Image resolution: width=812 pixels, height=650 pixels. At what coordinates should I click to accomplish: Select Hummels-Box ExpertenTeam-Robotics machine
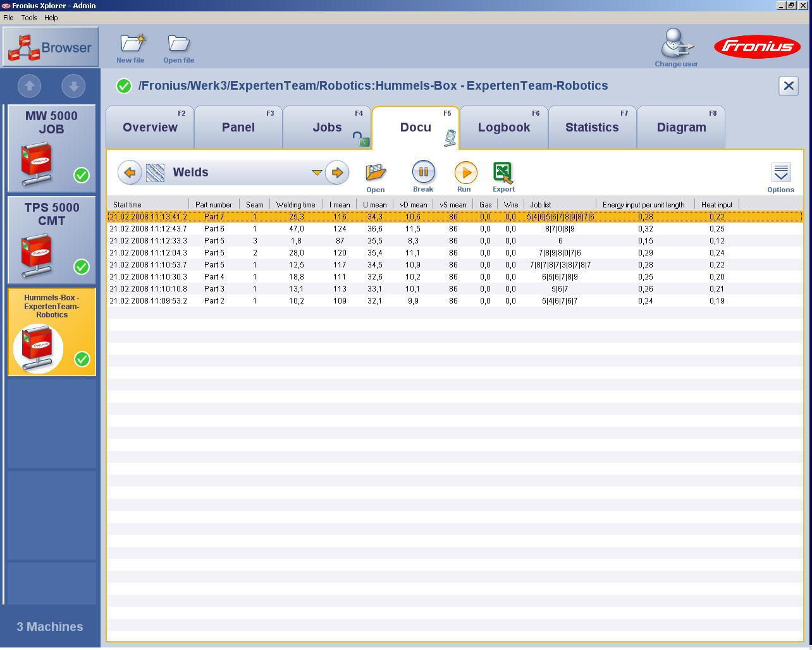51,332
